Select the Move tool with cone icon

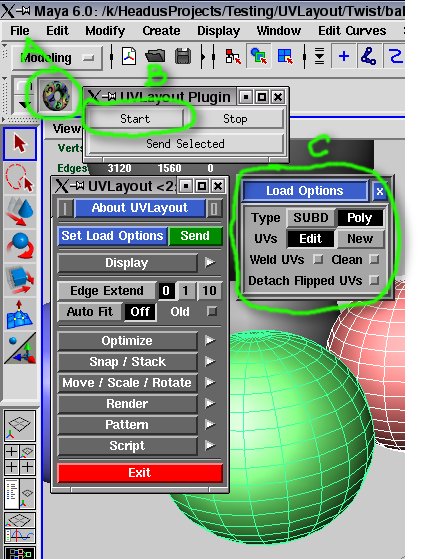point(20,211)
